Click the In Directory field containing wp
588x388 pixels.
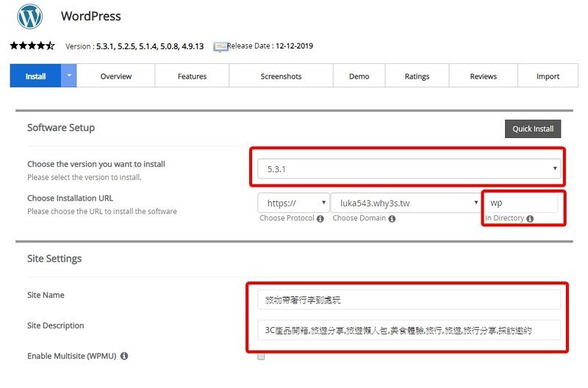point(521,203)
